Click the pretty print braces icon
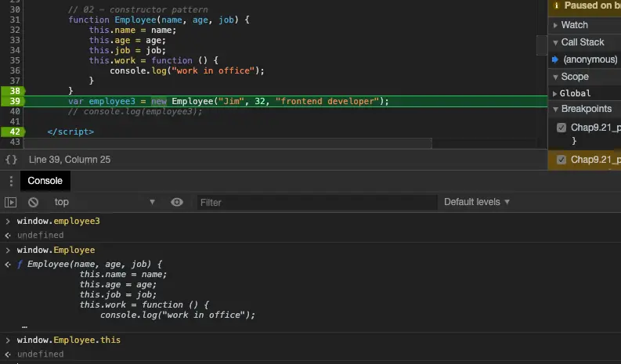621x364 pixels. 11,160
